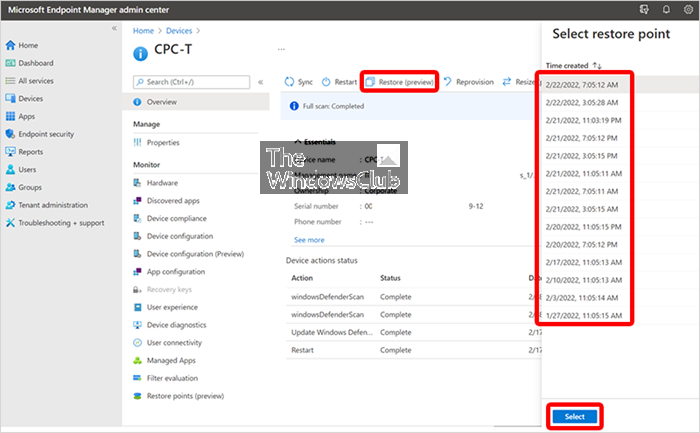700x433 pixels.
Task: Open the ellipsis more options beside CPC-T
Action: pyautogui.click(x=281, y=49)
